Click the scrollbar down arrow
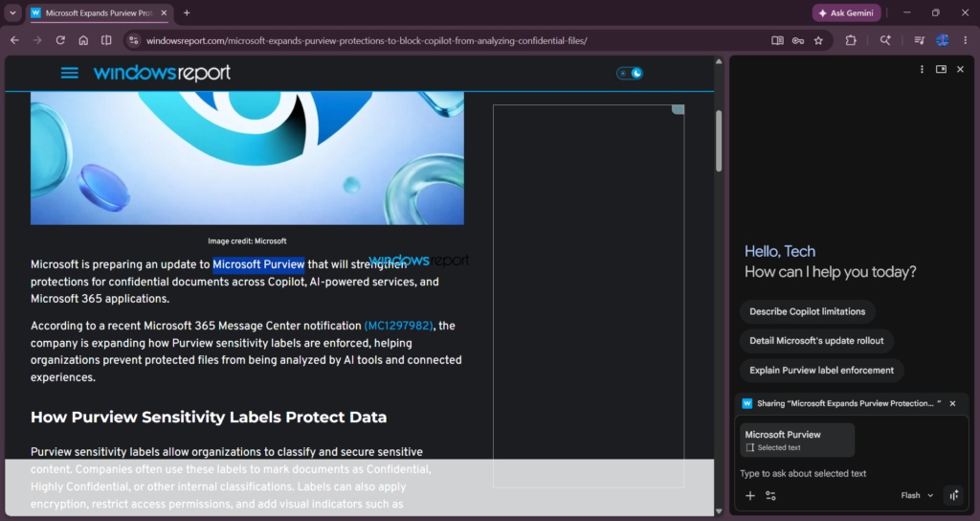Screen dimensions: 980x521 (719, 511)
